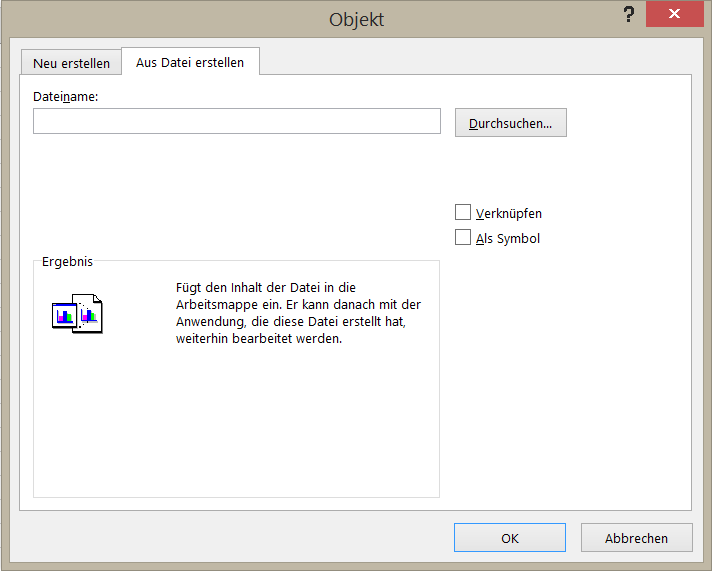
Task: Click the Ergebnis group label
Action: pos(67,262)
